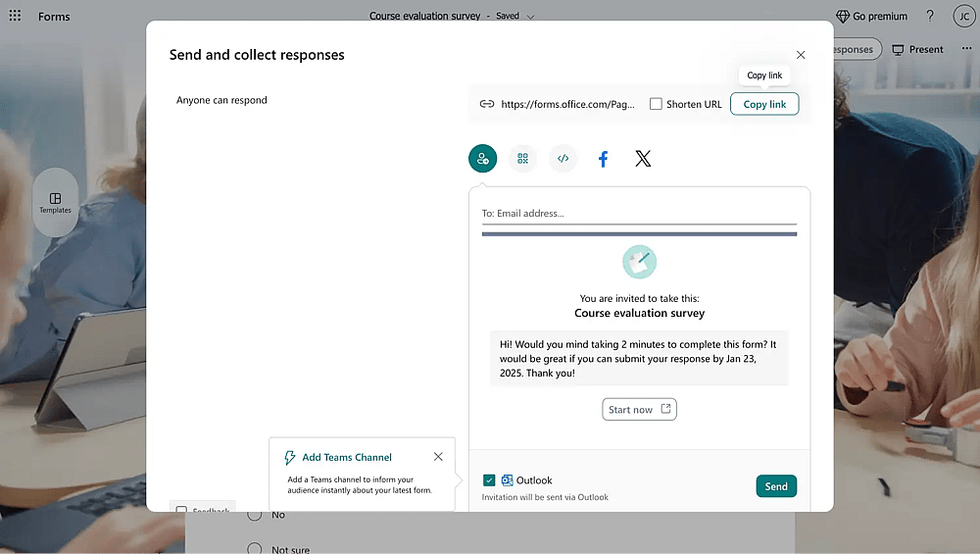Viewport: 980px width, 554px height.
Task: Close the Send and collect responses dialog
Action: pos(801,55)
